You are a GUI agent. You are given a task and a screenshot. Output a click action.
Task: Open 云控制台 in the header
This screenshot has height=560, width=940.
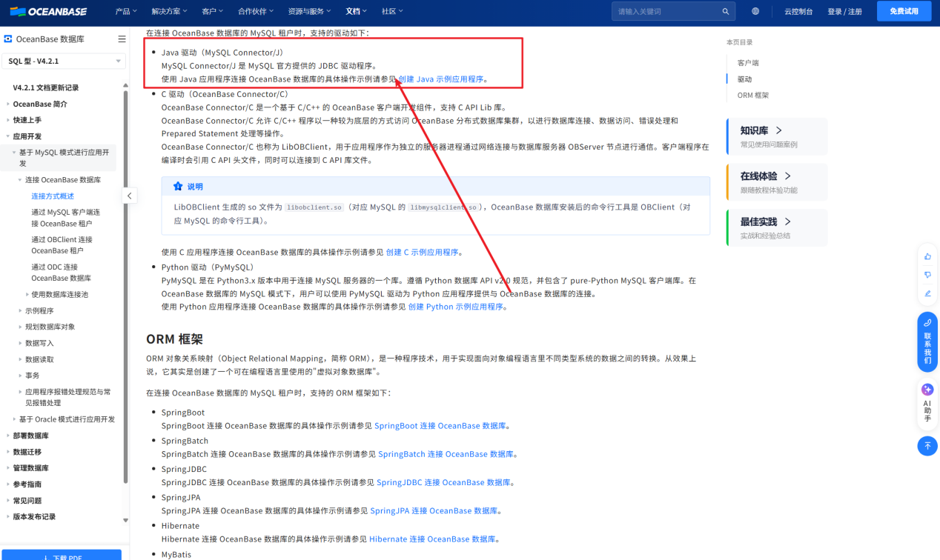798,11
